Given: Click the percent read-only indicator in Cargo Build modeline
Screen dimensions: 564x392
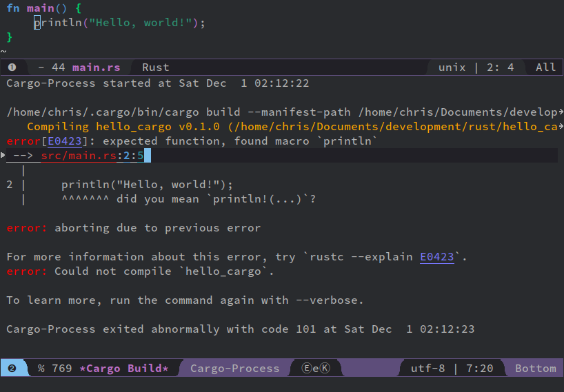Looking at the screenshot, I should pos(41,369).
